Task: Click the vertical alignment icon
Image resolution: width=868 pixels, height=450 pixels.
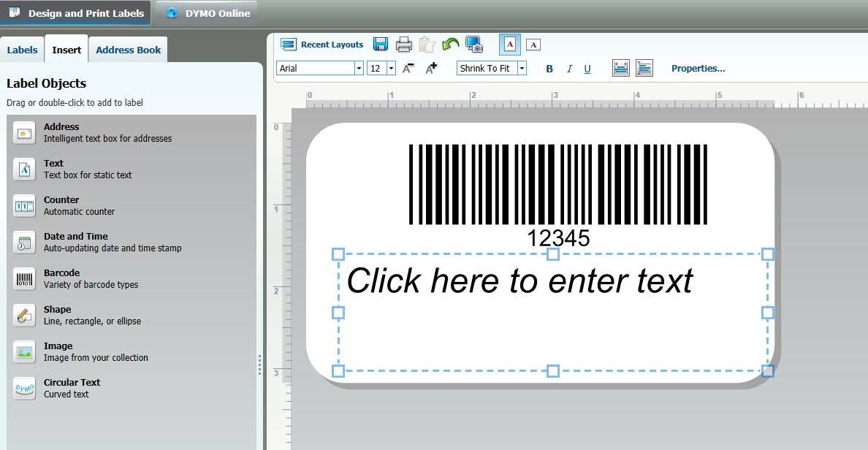Action: (x=620, y=68)
